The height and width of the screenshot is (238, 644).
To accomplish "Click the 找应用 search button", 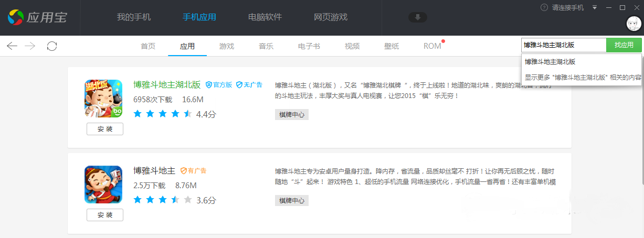I will pyautogui.click(x=624, y=45).
